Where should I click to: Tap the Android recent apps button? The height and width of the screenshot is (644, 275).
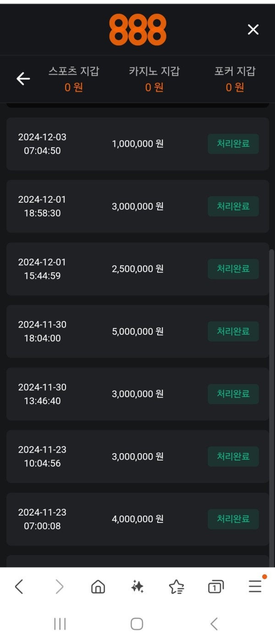59,624
